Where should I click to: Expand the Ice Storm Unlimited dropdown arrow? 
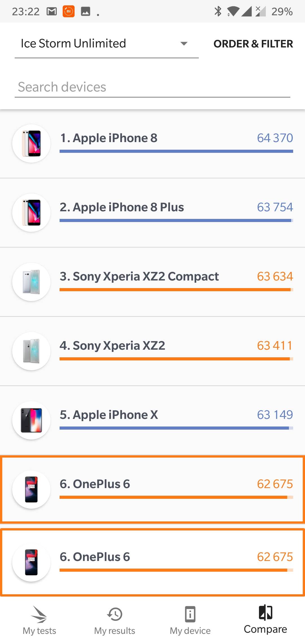click(184, 43)
